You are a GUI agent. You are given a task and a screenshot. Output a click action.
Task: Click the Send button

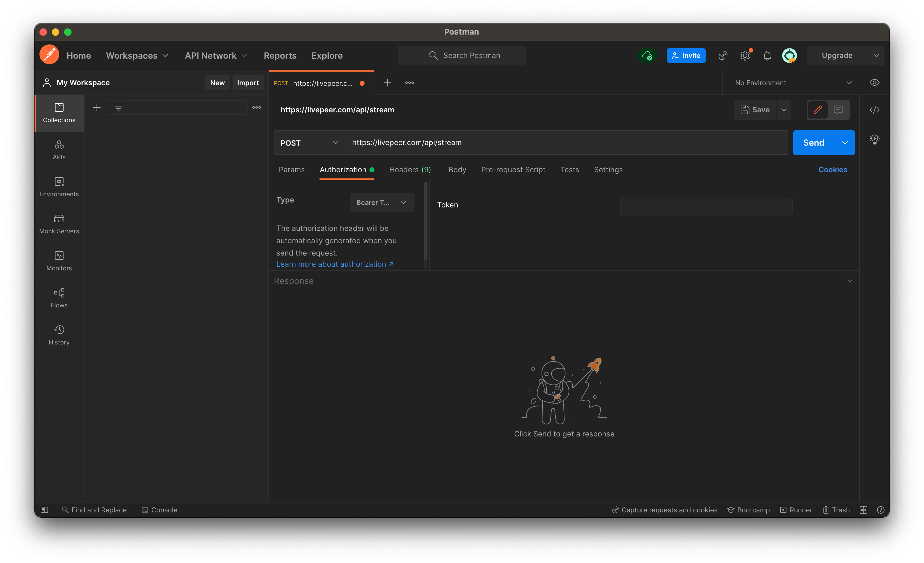coord(813,143)
